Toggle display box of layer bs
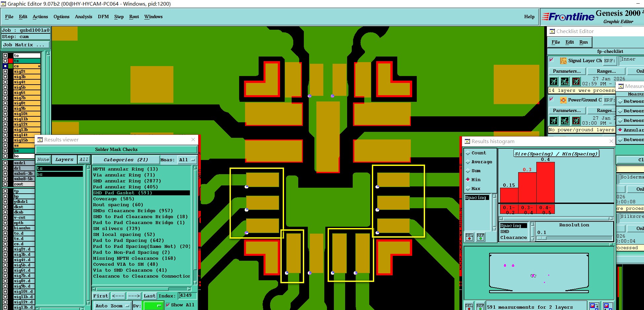The height and width of the screenshot is (310, 644). tap(5, 151)
